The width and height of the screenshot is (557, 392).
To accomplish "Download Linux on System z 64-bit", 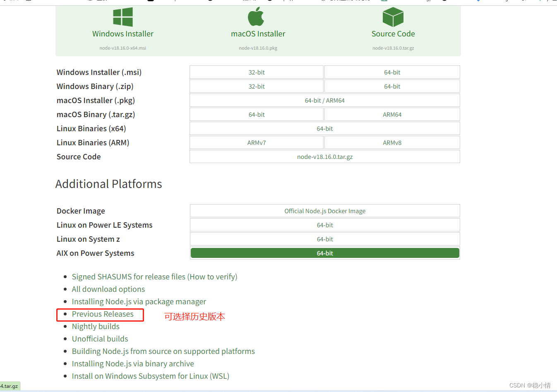I will click(325, 239).
